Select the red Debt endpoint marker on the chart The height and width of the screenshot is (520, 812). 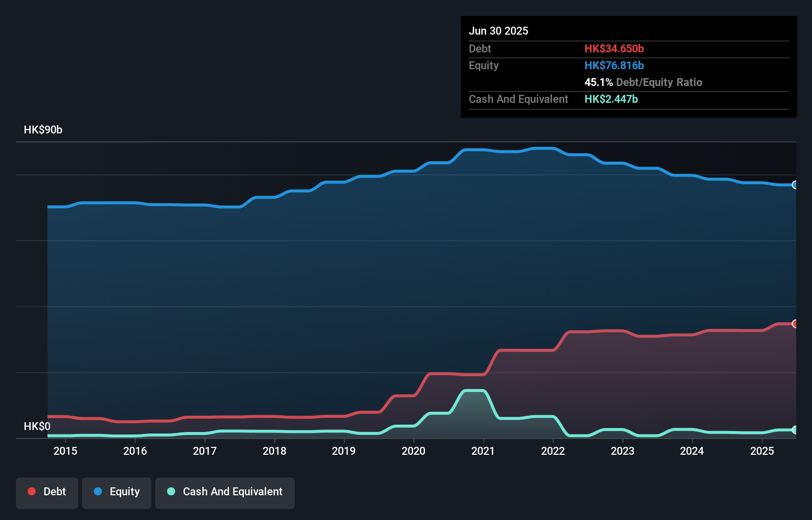click(x=795, y=324)
